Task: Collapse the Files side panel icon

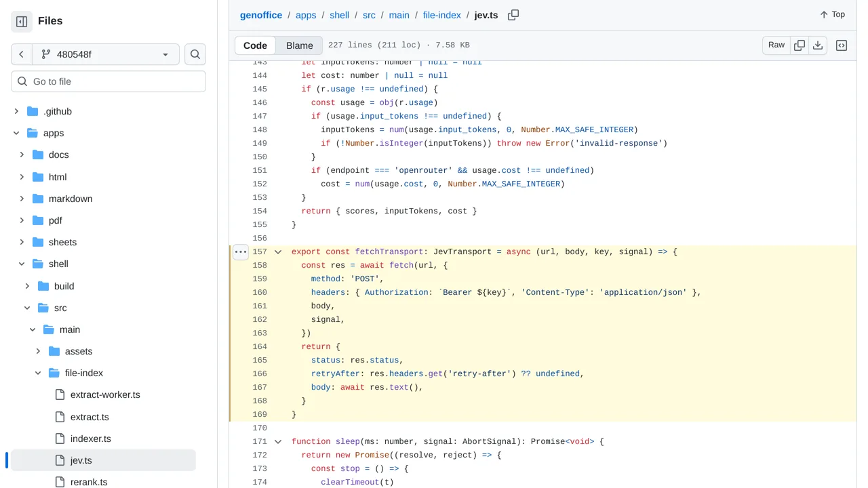Action: pyautogui.click(x=22, y=22)
